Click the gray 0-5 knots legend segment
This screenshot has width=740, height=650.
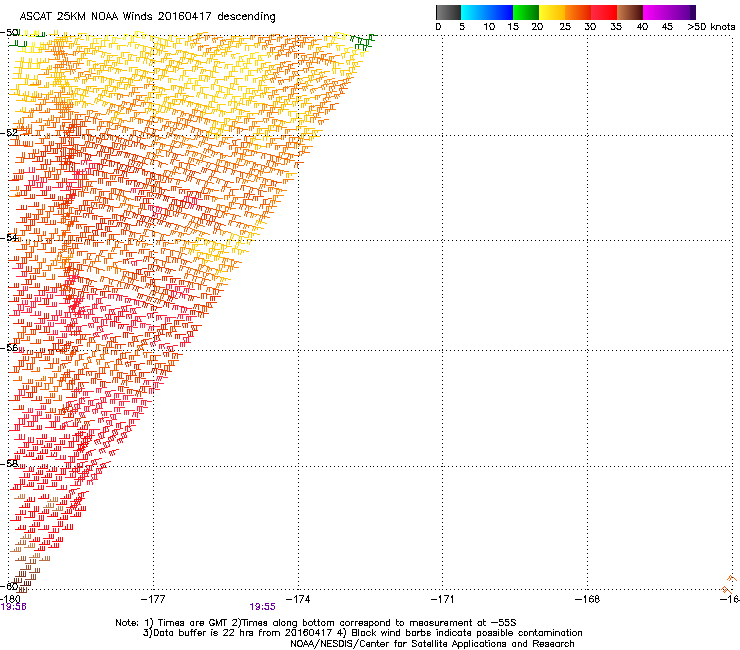pos(448,12)
